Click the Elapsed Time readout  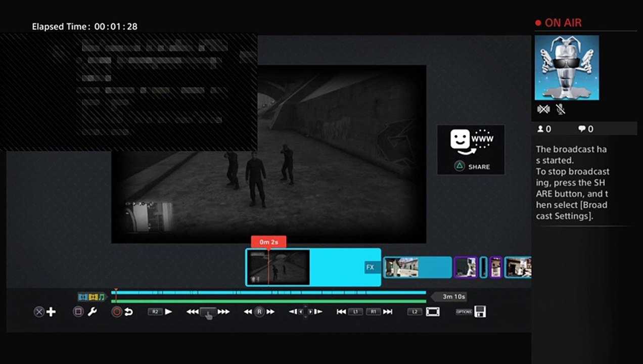(x=84, y=26)
